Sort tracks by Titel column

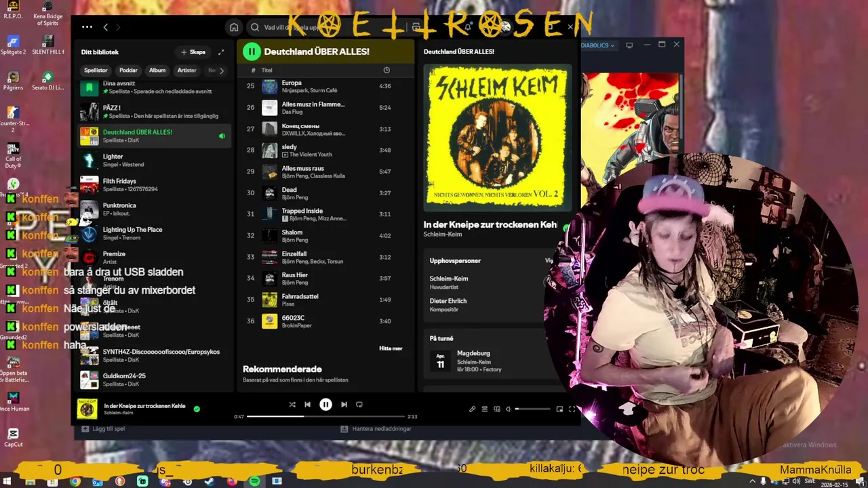[x=267, y=70]
